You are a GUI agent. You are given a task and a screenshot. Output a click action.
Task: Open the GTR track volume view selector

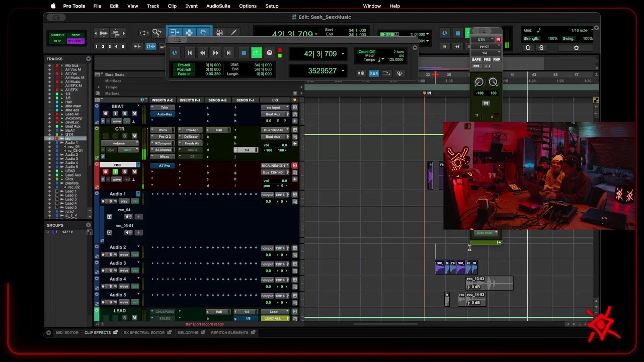coord(119,143)
